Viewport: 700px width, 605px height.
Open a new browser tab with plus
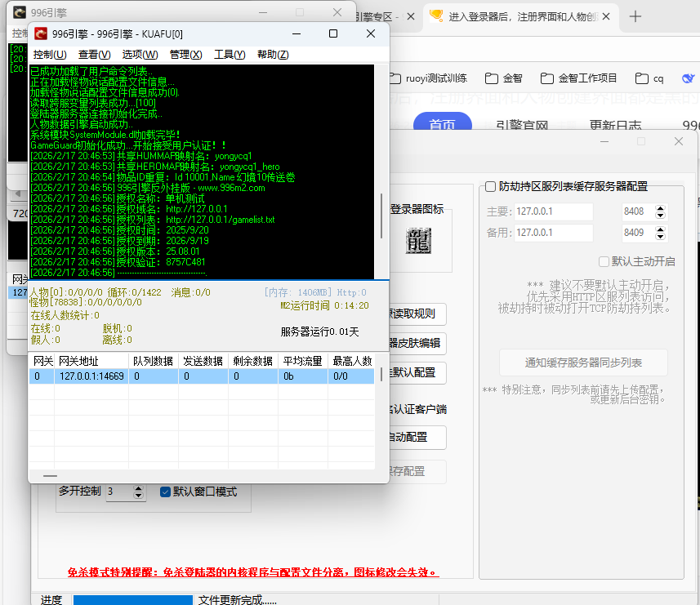[635, 16]
